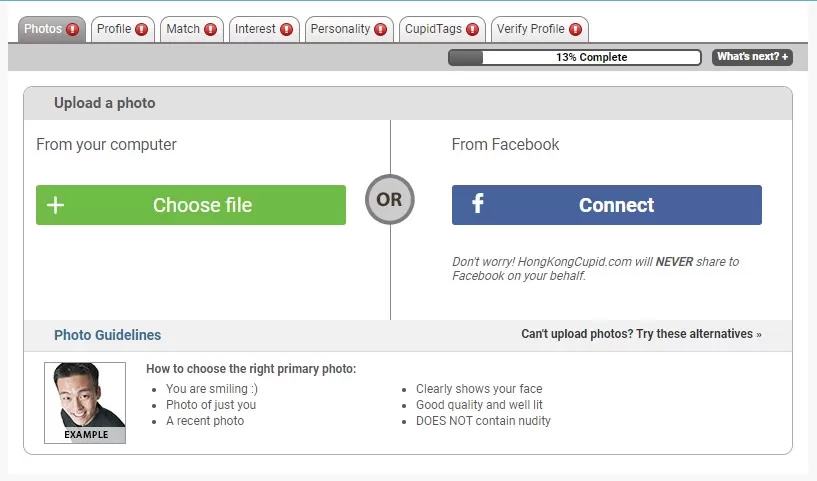Image resolution: width=817 pixels, height=481 pixels.
Task: Open the upload alternatives link
Action: point(641,334)
